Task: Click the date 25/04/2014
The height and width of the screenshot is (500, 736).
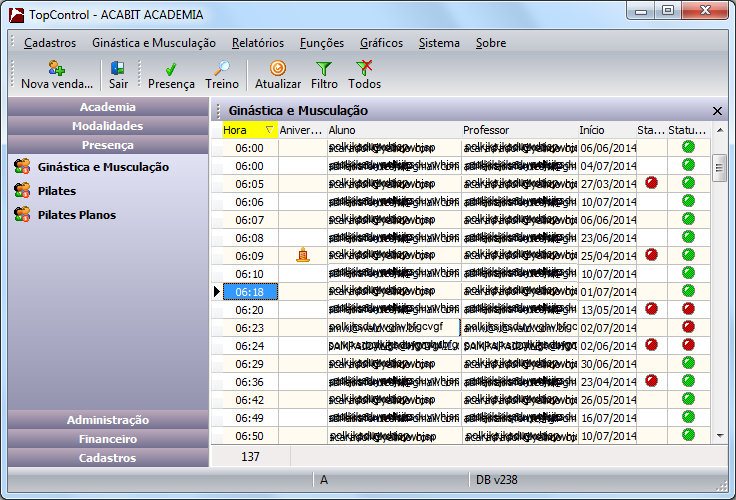Action: coord(608,256)
